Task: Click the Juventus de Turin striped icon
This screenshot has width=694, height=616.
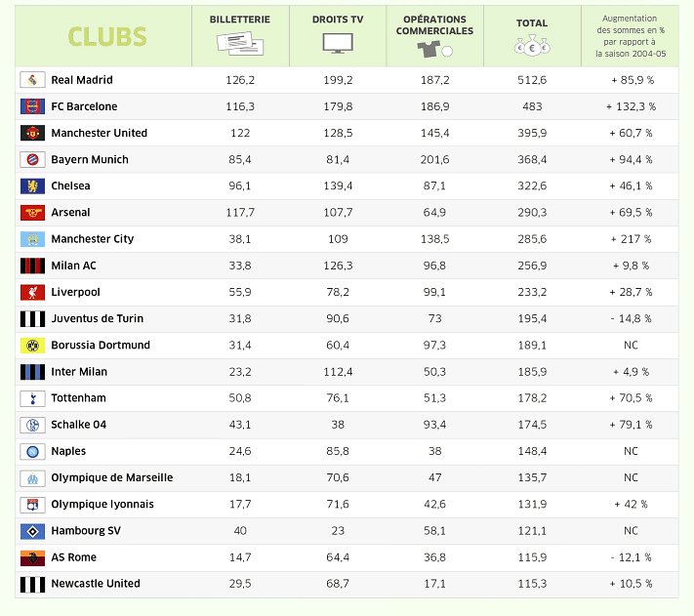Action: pos(32,318)
